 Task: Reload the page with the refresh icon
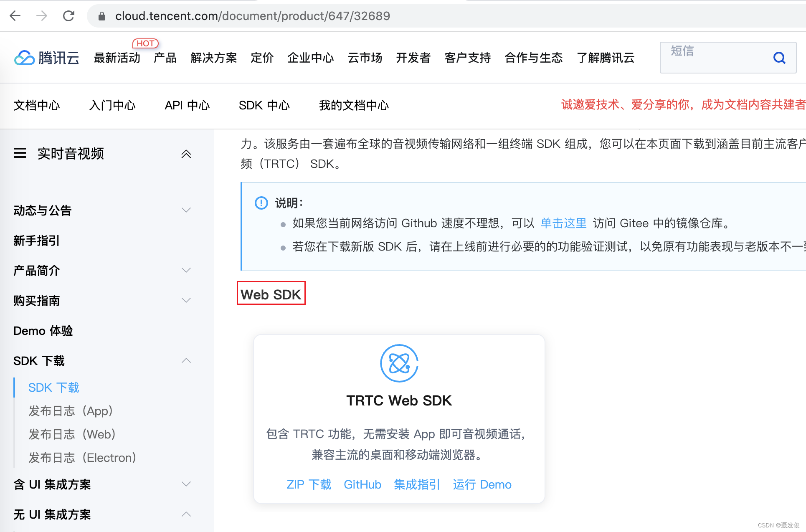[x=68, y=16]
